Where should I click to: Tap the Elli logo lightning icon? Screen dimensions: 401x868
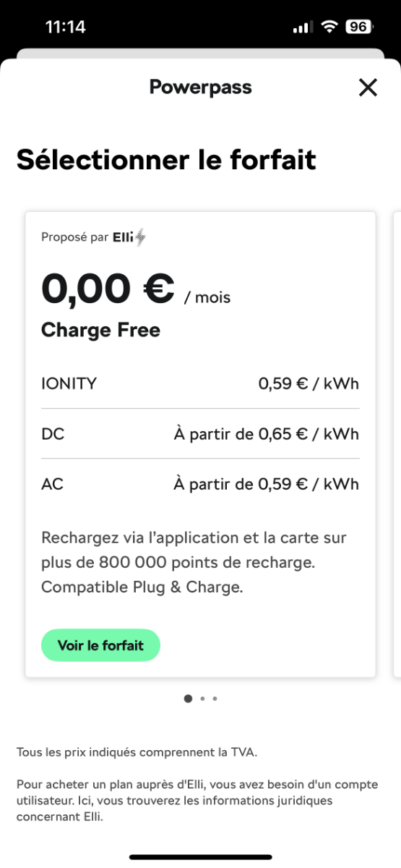point(140,237)
